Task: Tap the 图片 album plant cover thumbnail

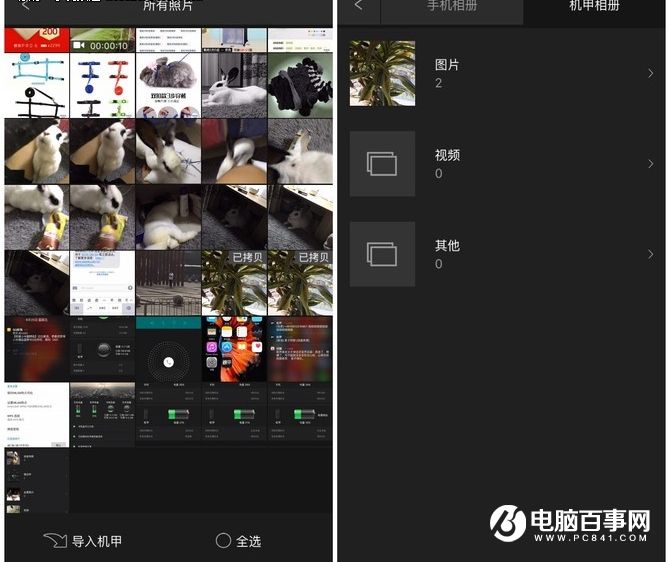Action: [382, 74]
